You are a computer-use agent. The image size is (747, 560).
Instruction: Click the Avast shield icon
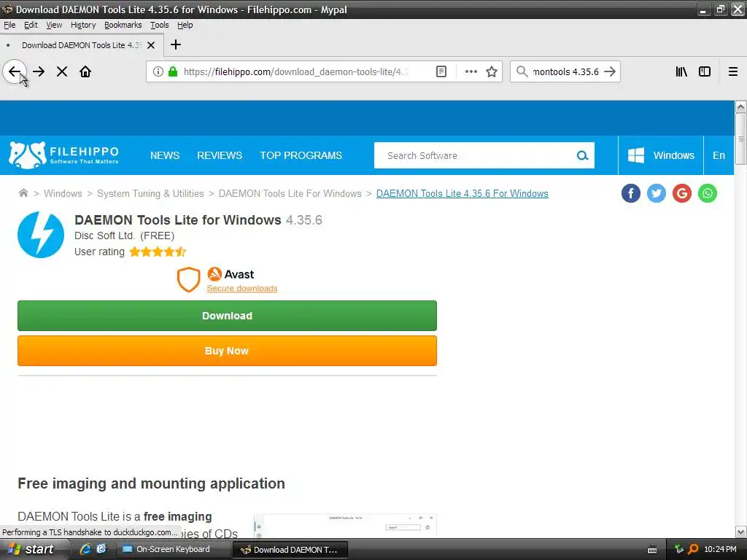point(189,279)
